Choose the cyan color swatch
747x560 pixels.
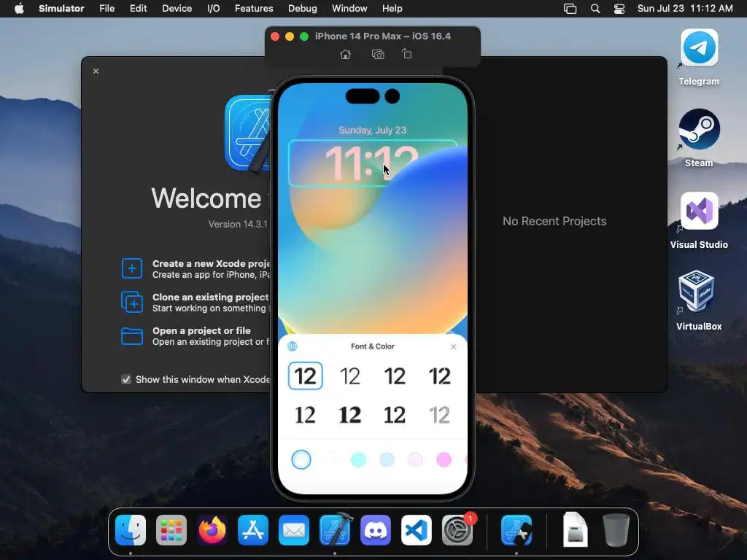click(358, 459)
